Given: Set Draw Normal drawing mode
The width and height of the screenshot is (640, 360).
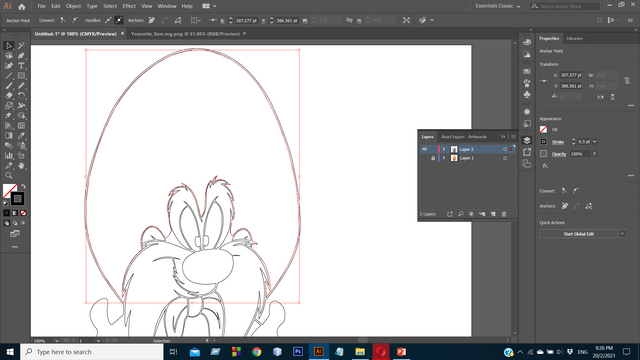Looking at the screenshot, I should [x=7, y=223].
